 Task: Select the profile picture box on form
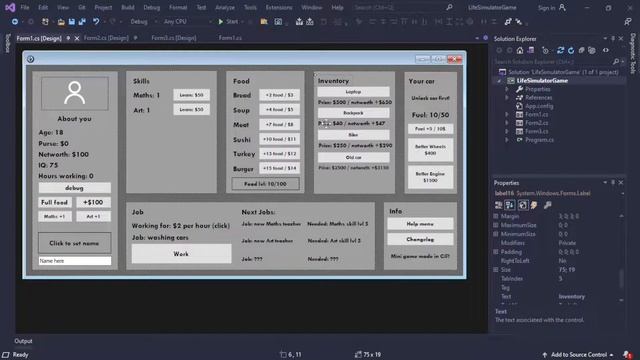tap(75, 93)
